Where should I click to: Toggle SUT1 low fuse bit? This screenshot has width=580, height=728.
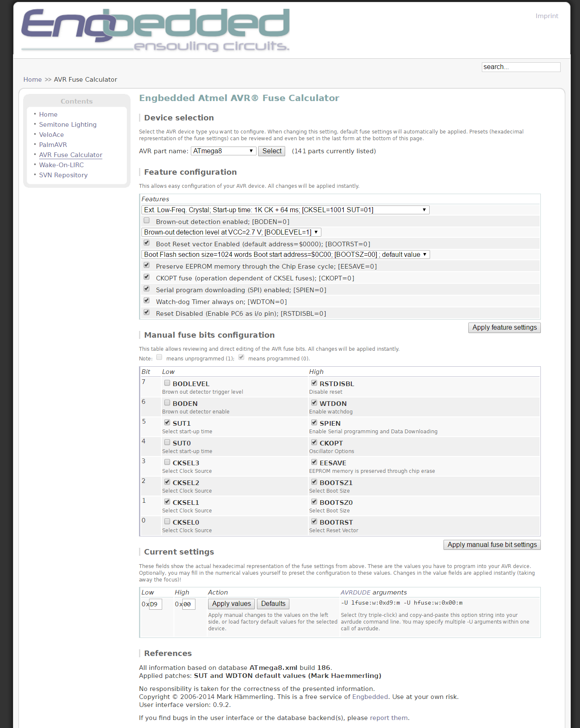[x=167, y=423]
